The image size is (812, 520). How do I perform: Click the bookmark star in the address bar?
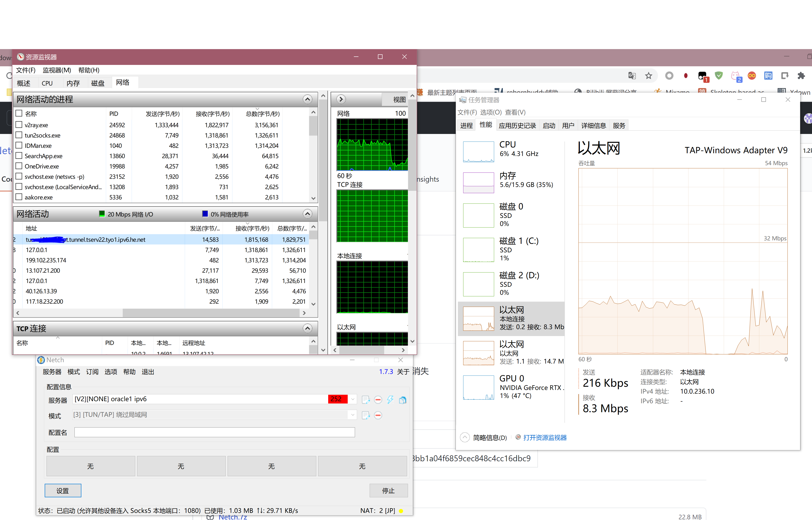pyautogui.click(x=649, y=76)
